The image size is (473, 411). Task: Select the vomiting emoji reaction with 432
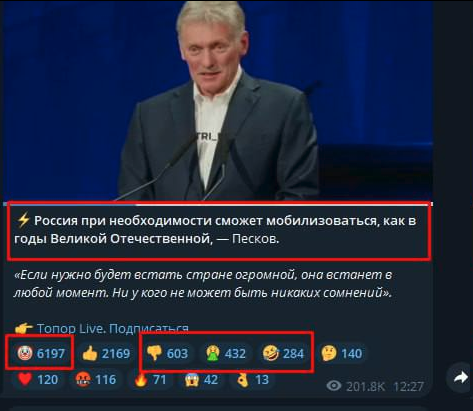(226, 353)
